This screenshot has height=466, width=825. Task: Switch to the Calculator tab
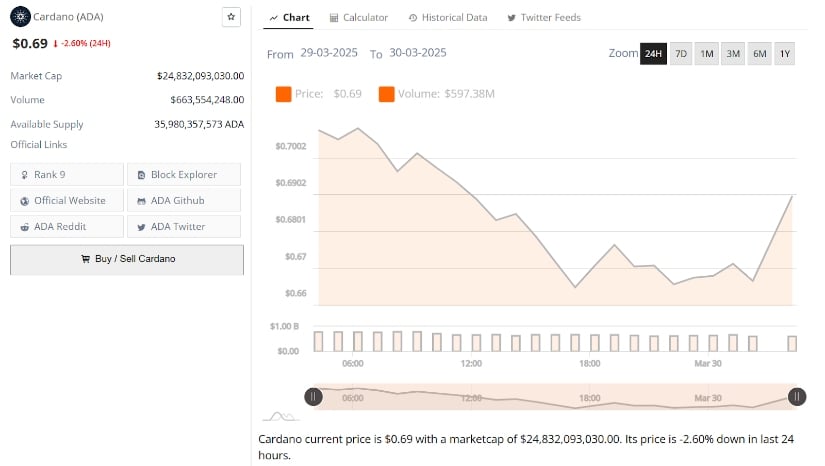[359, 18]
